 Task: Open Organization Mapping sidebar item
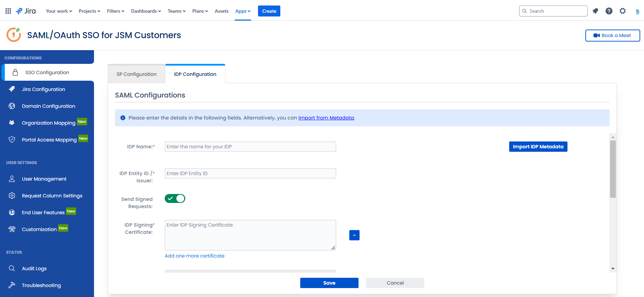tap(47, 123)
